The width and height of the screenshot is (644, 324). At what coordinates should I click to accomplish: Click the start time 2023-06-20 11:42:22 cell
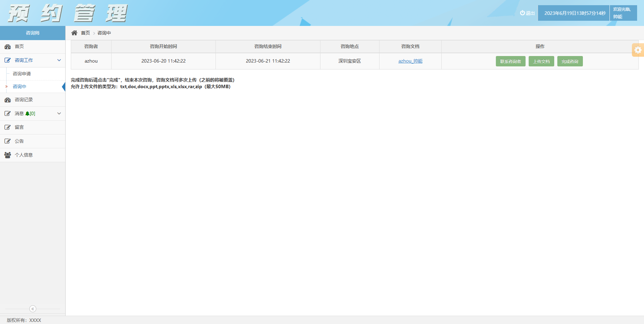pyautogui.click(x=163, y=61)
